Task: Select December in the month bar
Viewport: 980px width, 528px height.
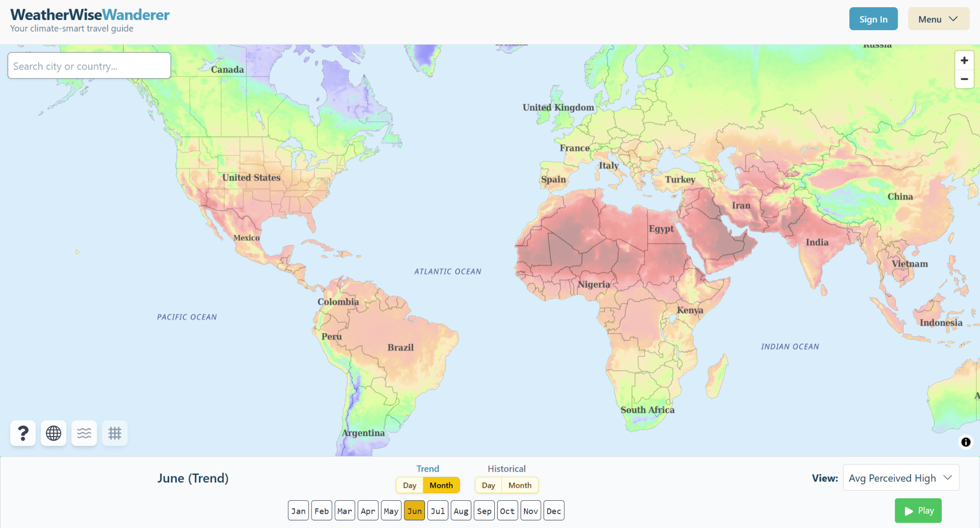Action: [x=554, y=511]
